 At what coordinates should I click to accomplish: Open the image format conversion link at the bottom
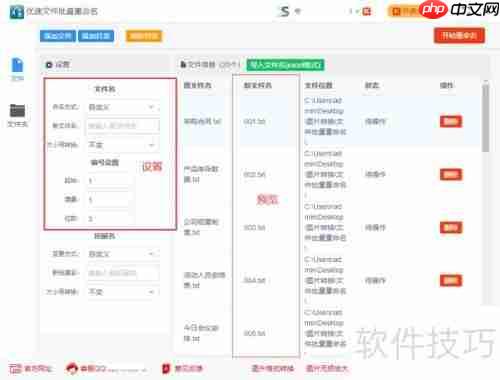pyautogui.click(x=273, y=368)
